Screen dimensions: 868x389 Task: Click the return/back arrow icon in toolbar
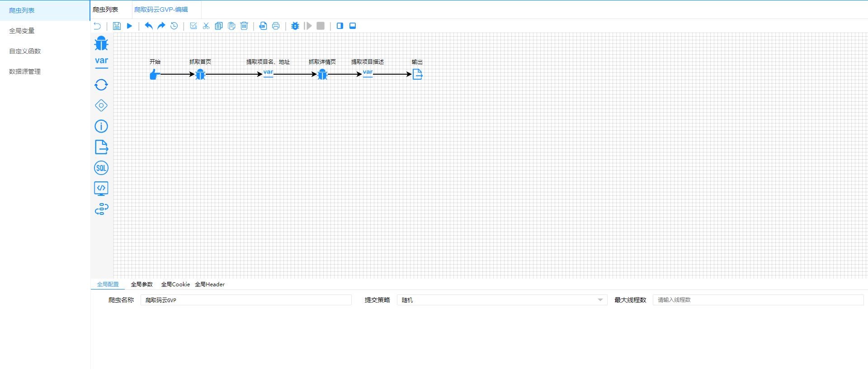coord(97,26)
